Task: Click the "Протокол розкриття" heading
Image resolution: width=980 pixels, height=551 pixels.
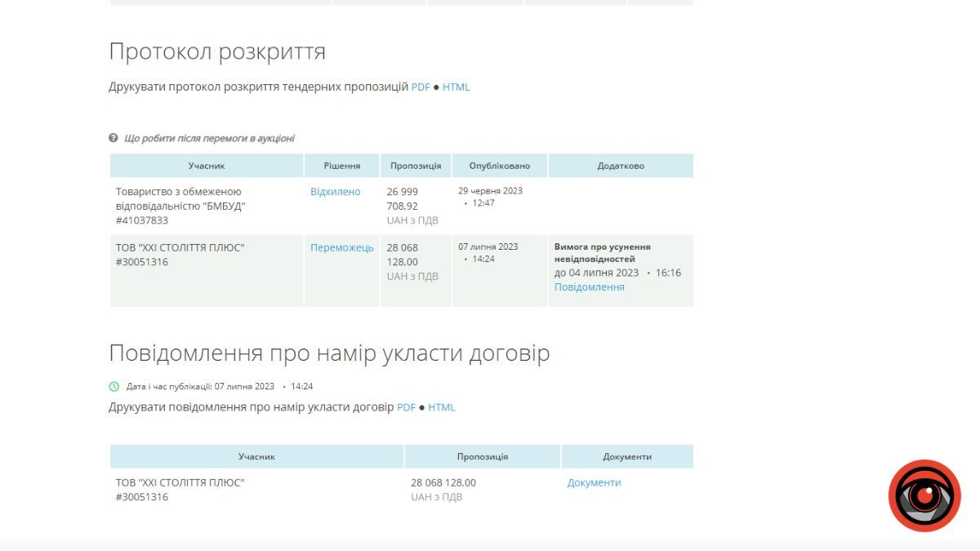Action: pyautogui.click(x=217, y=51)
